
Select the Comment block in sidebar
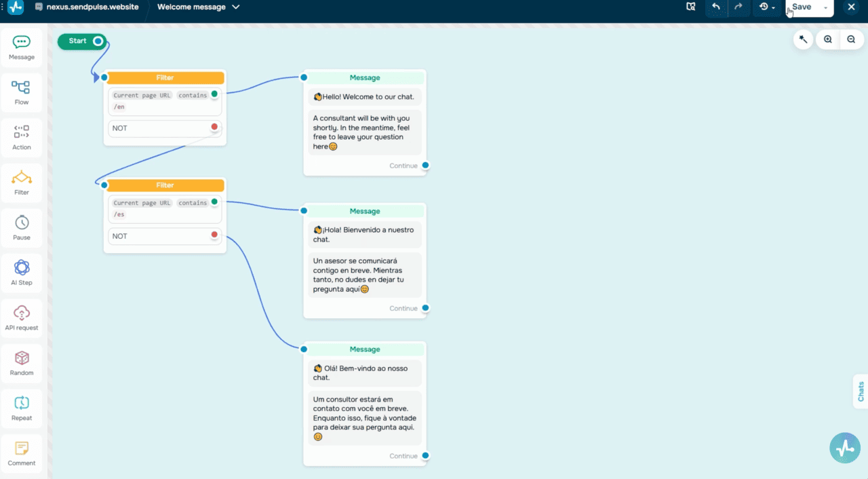[22, 453]
